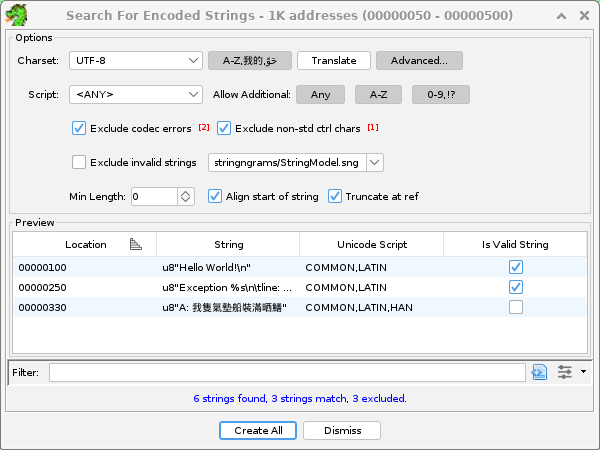Toggle the Translate button
The width and height of the screenshot is (600, 450).
point(333,60)
